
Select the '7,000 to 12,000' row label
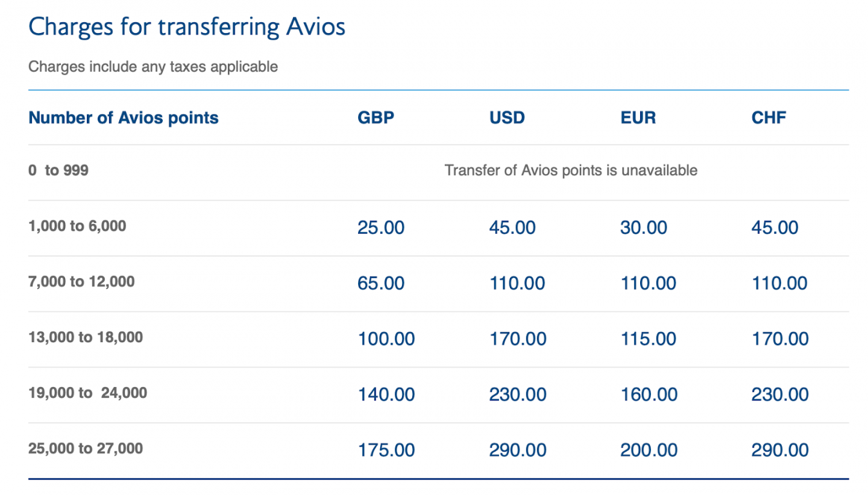tap(81, 281)
